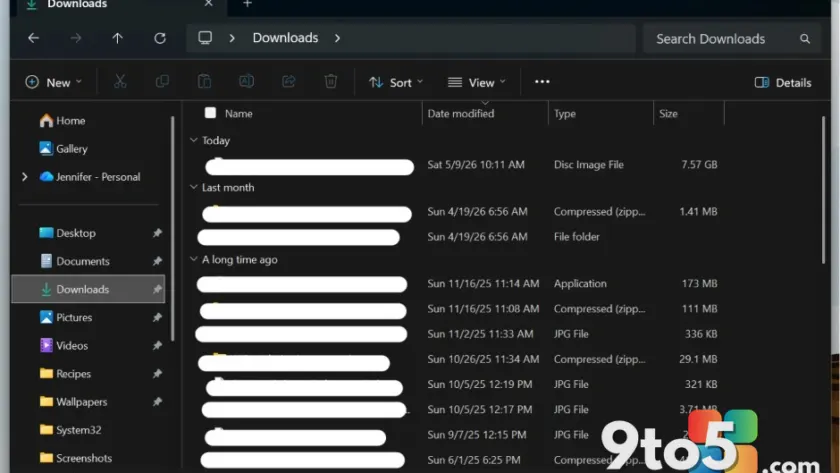Focus the Search Downloads field
840x473 pixels.
(732, 39)
